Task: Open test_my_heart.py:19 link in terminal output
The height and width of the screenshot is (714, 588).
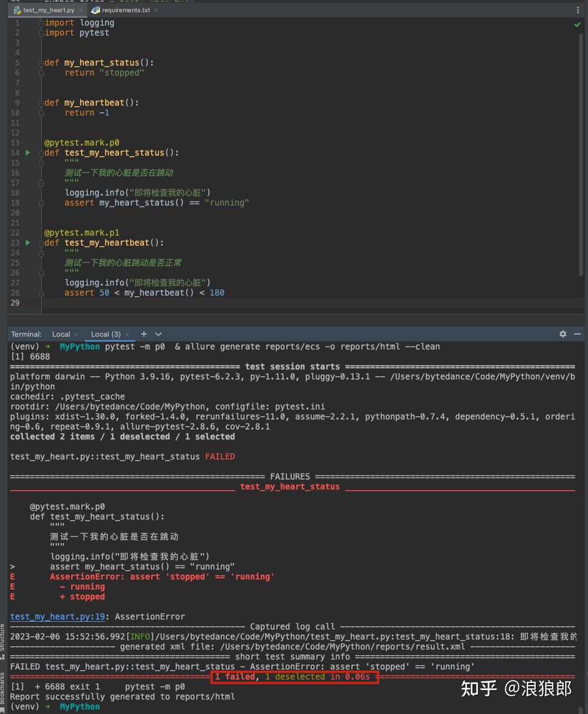Action: pos(57,616)
